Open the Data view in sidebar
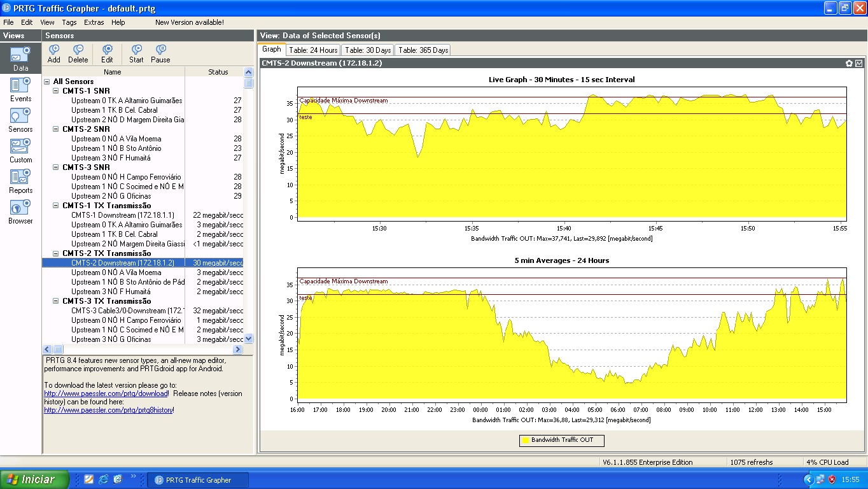The width and height of the screenshot is (868, 489). 20,59
